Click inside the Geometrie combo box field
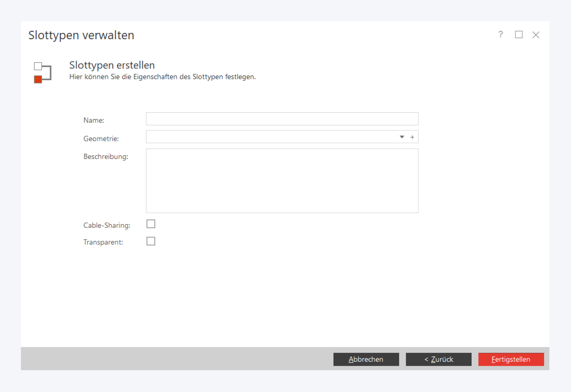This screenshot has width=571, height=392. click(270, 137)
